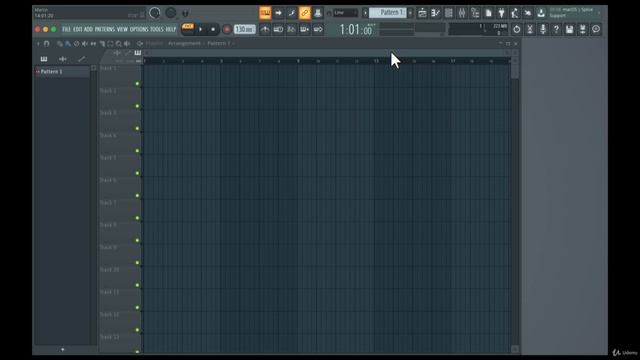Screen dimensions: 640x360
Task: Toggle the note editing mode button
Action: point(291,13)
